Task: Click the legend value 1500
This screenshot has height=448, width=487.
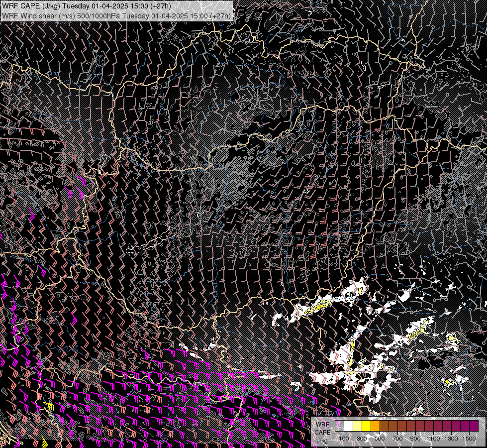Action: (469, 439)
